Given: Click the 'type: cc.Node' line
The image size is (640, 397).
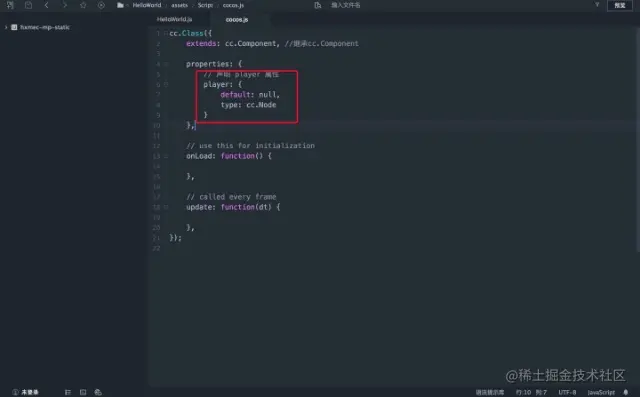Looking at the screenshot, I should (x=248, y=105).
